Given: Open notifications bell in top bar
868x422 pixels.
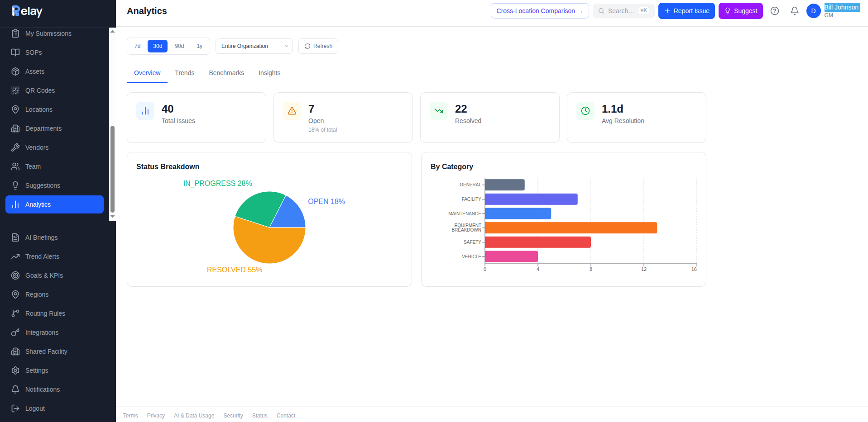Looking at the screenshot, I should [x=795, y=11].
